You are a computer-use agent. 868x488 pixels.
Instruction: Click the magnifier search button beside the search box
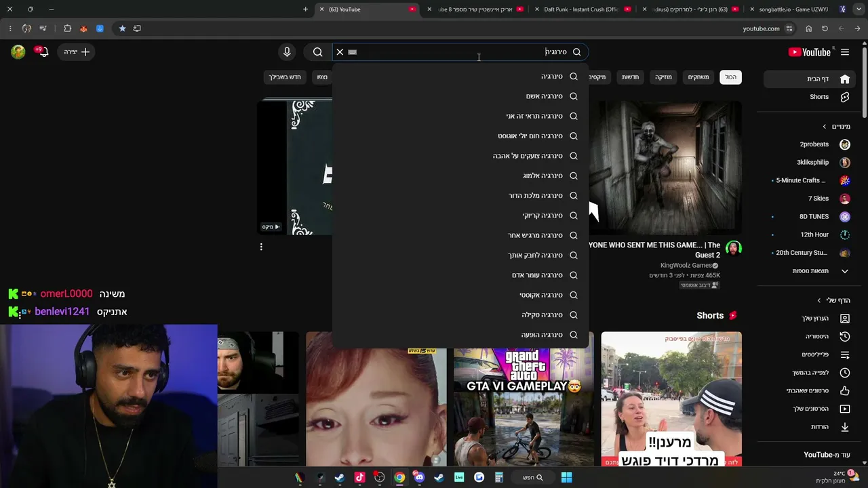(317, 52)
